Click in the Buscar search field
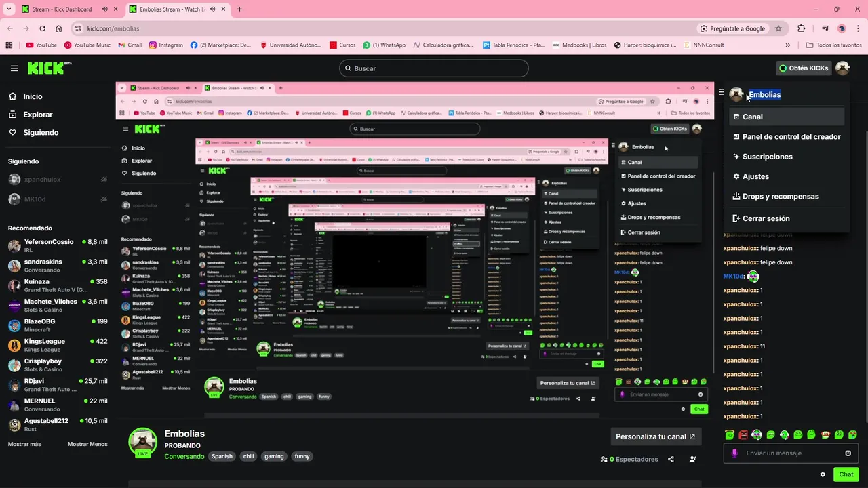Screen dimensions: 868x488 (434, 68)
